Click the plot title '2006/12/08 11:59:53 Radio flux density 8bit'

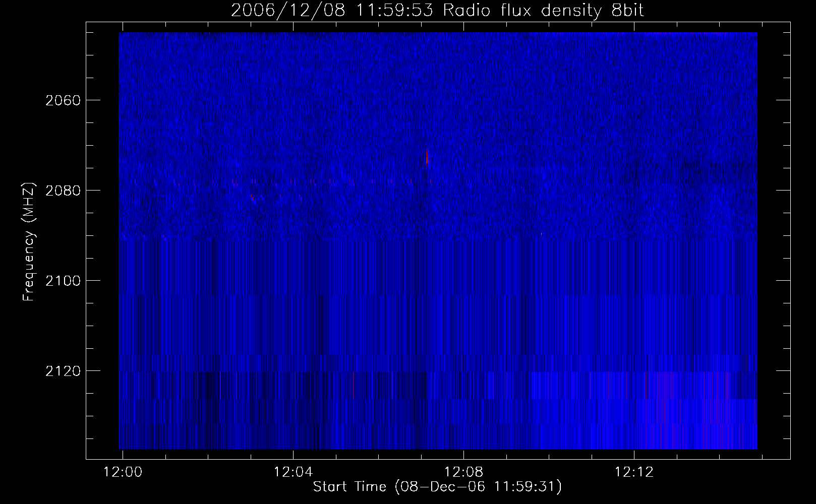click(437, 11)
